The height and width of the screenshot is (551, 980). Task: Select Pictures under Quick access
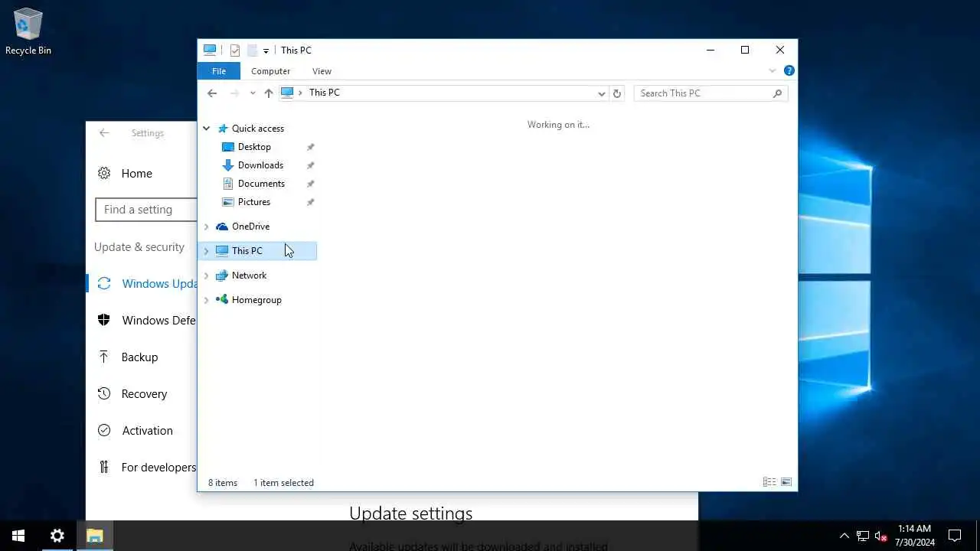pos(253,202)
